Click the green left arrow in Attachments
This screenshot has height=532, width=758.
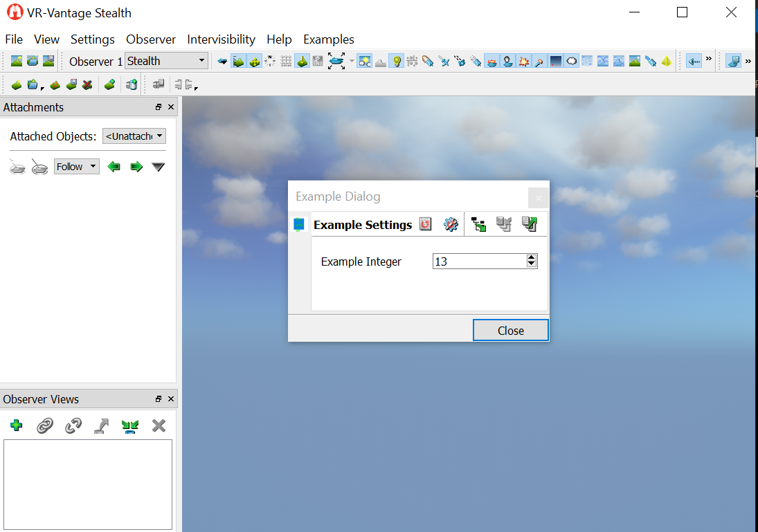[x=114, y=167]
